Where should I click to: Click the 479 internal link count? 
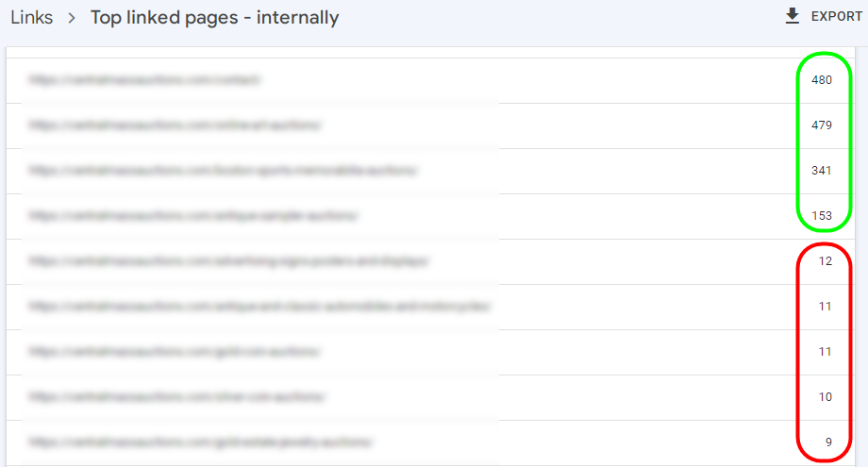822,125
